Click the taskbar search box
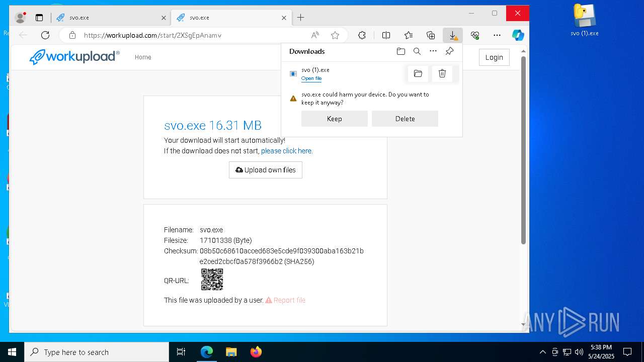 click(x=97, y=352)
